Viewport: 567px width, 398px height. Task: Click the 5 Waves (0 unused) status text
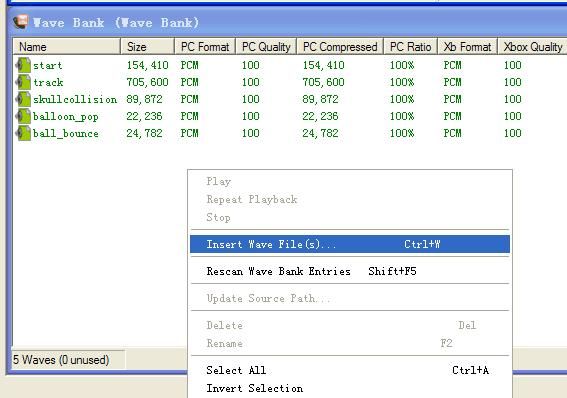(x=61, y=360)
